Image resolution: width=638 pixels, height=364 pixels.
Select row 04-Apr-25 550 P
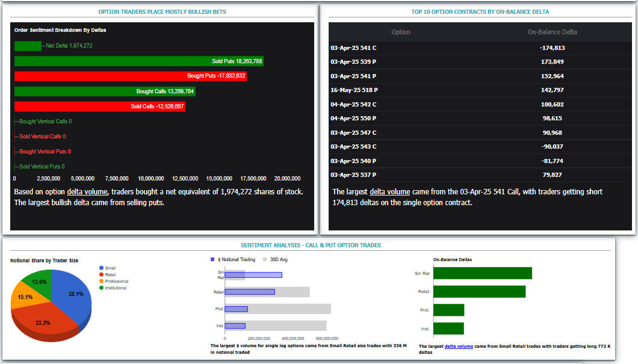pyautogui.click(x=480, y=119)
